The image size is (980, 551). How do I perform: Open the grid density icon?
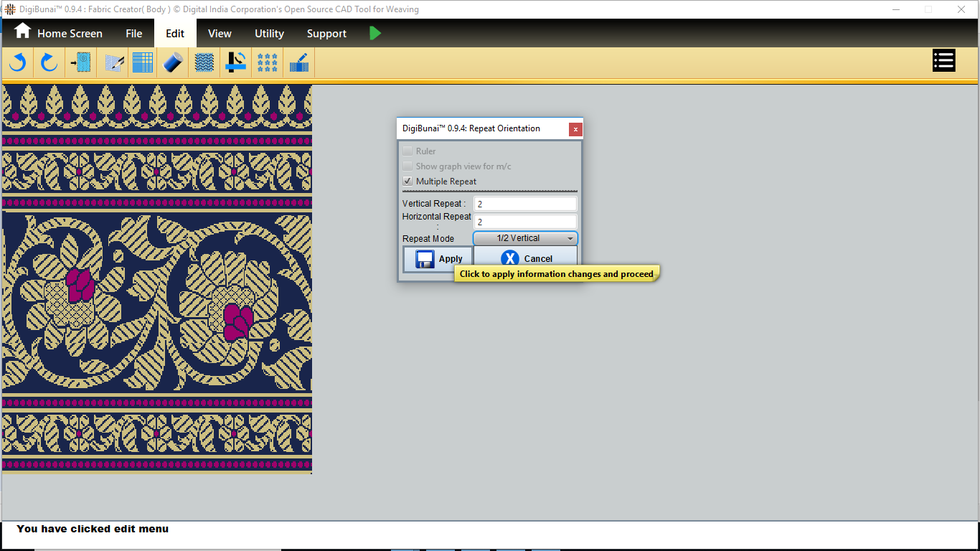click(x=143, y=63)
